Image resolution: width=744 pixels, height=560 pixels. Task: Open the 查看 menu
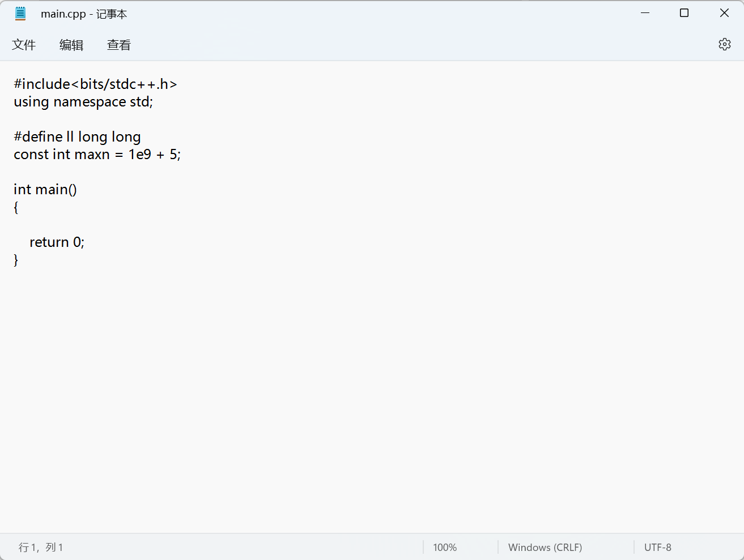click(x=118, y=45)
